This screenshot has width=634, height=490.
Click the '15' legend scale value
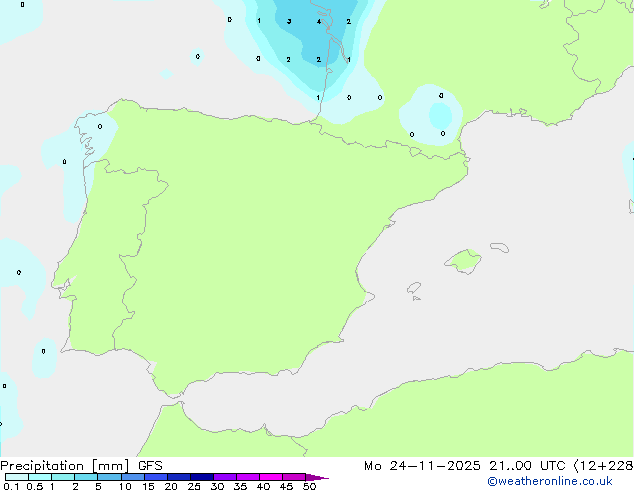pos(148,486)
